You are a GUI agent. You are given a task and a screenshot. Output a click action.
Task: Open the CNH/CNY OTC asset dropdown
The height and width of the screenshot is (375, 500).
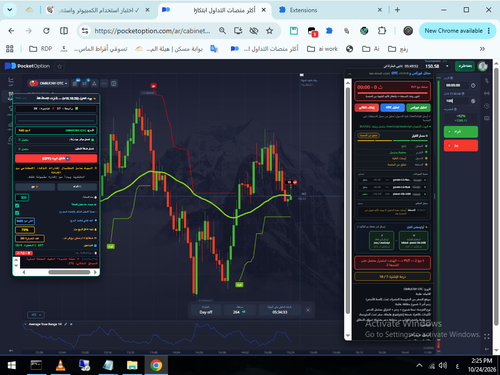point(49,83)
